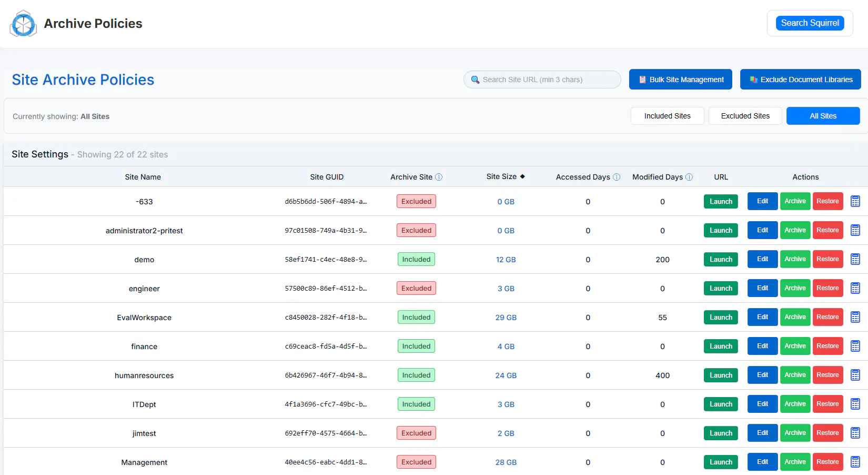The height and width of the screenshot is (475, 868).
Task: Edit the engineer site policy
Action: 763,288
